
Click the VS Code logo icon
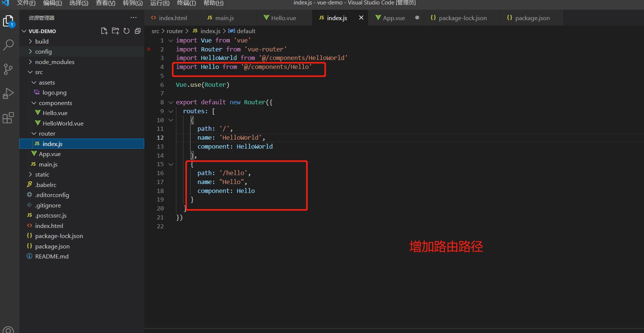click(5, 3)
